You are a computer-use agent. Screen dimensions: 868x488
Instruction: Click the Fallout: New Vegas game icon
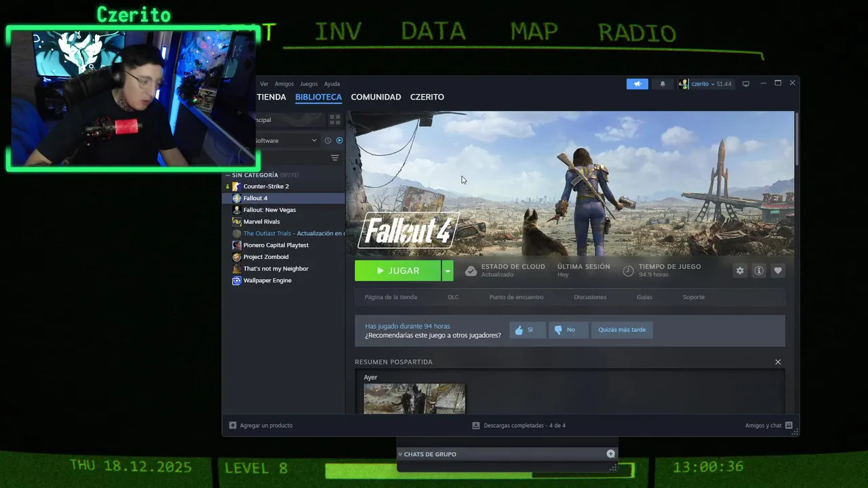click(237, 210)
